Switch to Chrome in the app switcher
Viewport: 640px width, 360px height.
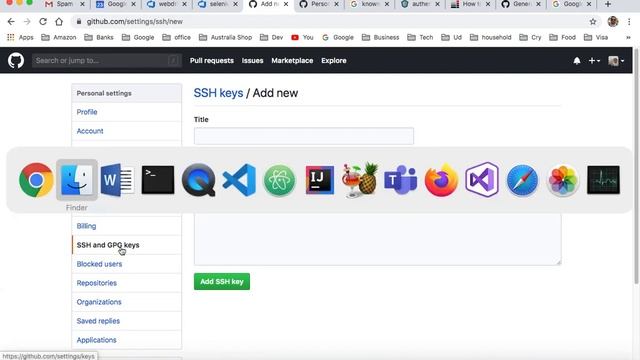36,180
